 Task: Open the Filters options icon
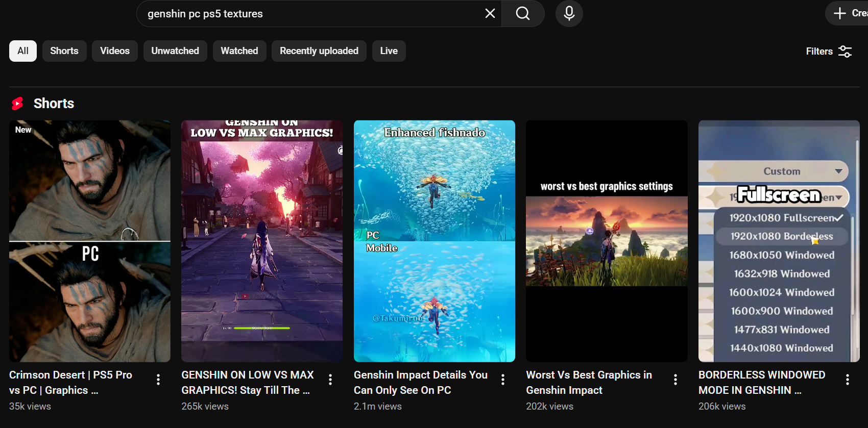click(x=845, y=52)
